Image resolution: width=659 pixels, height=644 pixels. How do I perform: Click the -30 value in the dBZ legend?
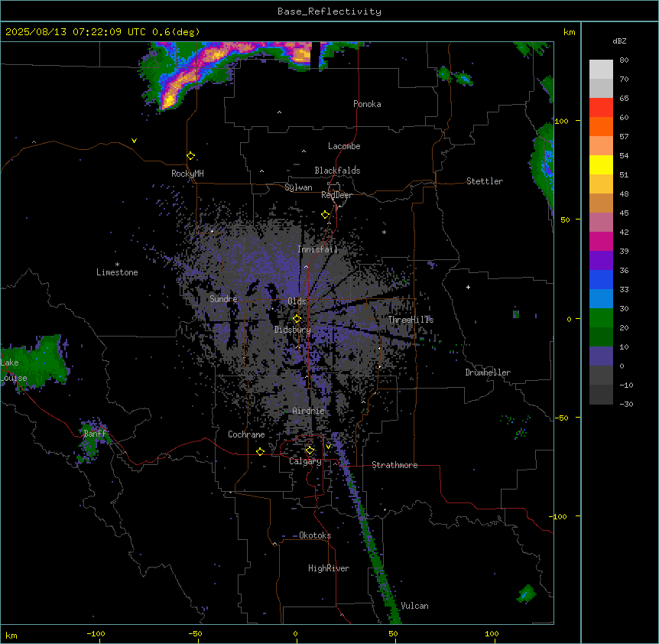point(626,404)
